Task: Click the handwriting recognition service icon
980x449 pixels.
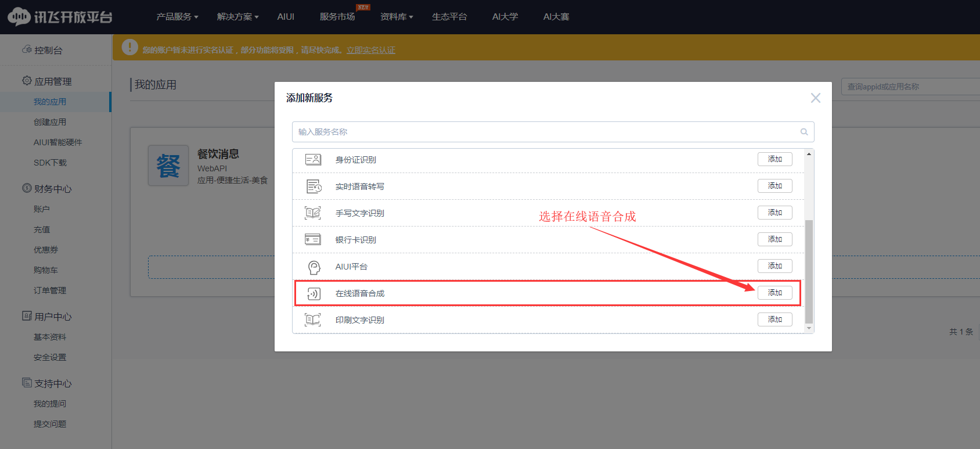Action: tap(313, 213)
